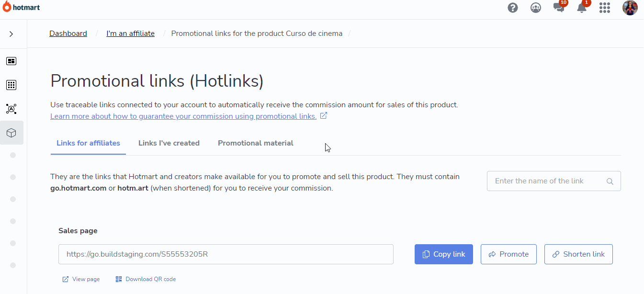Click breadcrumb Promotional links for the product Curso de cinema
The height and width of the screenshot is (294, 644).
coord(257,34)
